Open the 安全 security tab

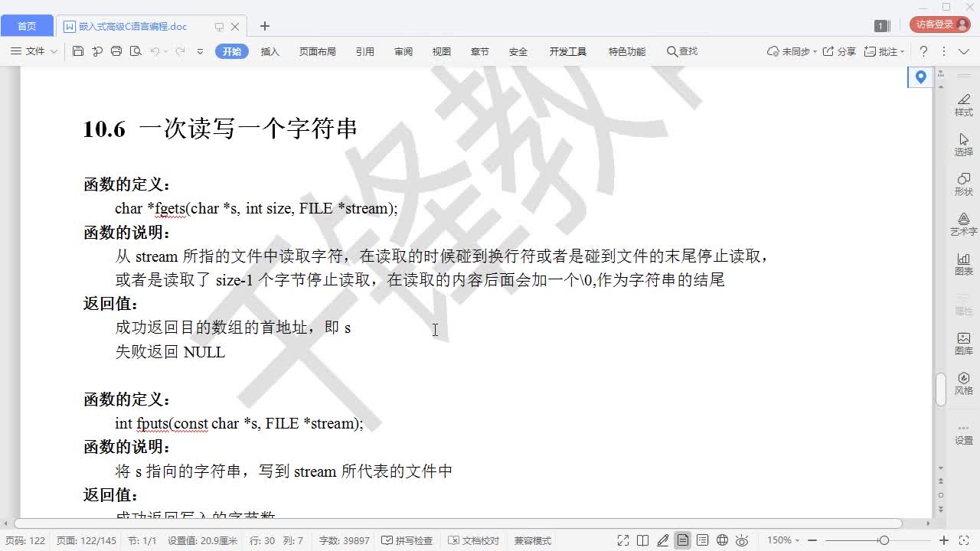[518, 51]
